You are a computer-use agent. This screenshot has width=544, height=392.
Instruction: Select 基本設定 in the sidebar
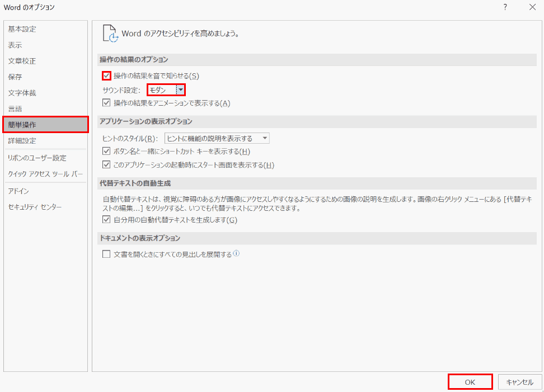pos(45,29)
